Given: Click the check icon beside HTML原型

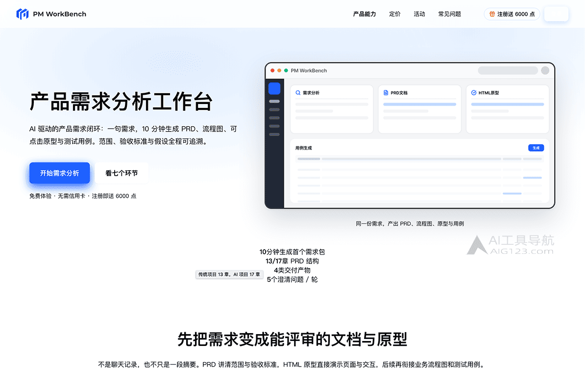Looking at the screenshot, I should coord(474,92).
